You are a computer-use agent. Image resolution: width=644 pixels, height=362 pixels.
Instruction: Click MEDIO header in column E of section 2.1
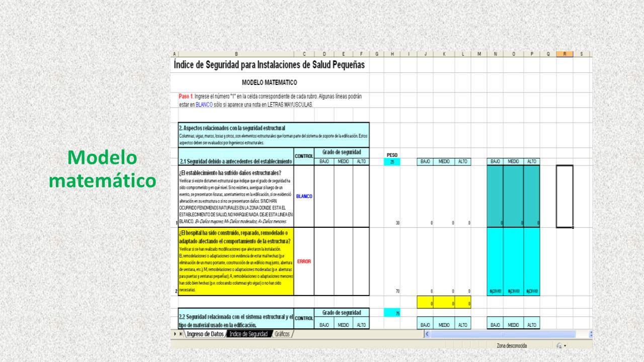[x=343, y=161]
